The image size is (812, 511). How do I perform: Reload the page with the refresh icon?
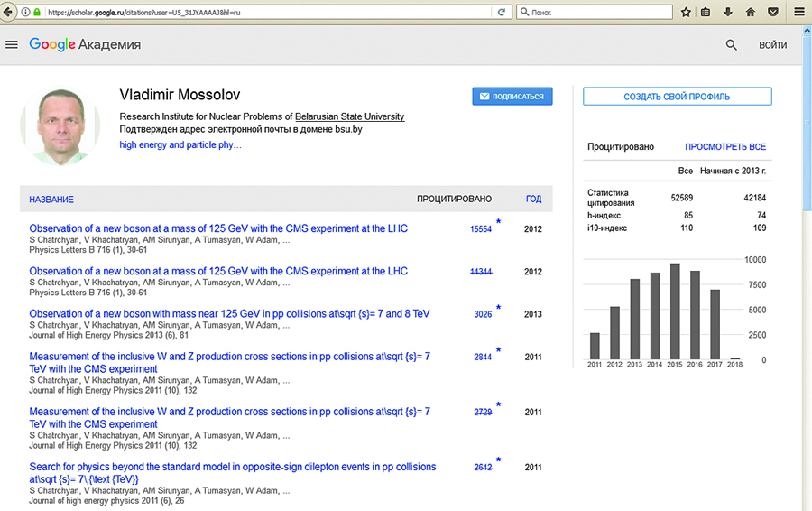(502, 12)
